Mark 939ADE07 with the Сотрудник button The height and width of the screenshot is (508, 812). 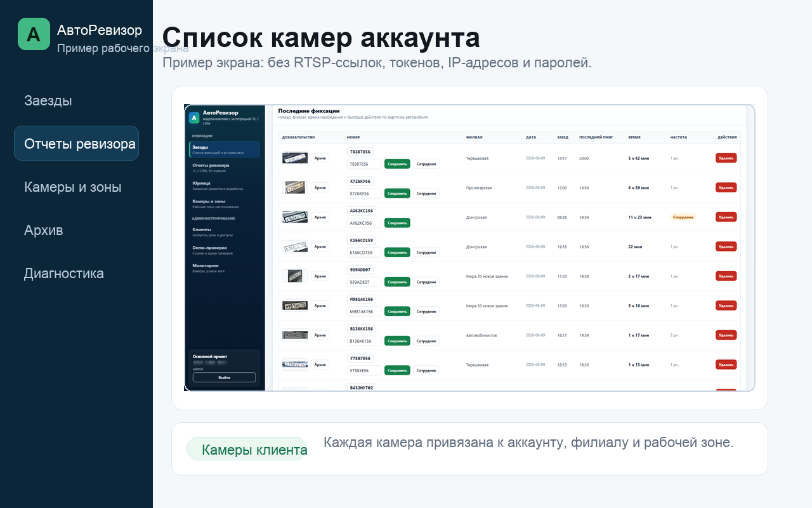point(426,282)
